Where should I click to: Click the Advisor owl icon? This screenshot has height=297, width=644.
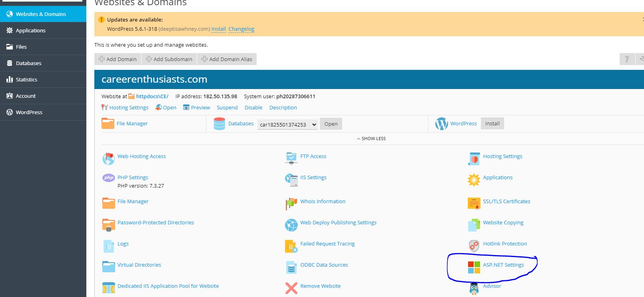tap(474, 289)
